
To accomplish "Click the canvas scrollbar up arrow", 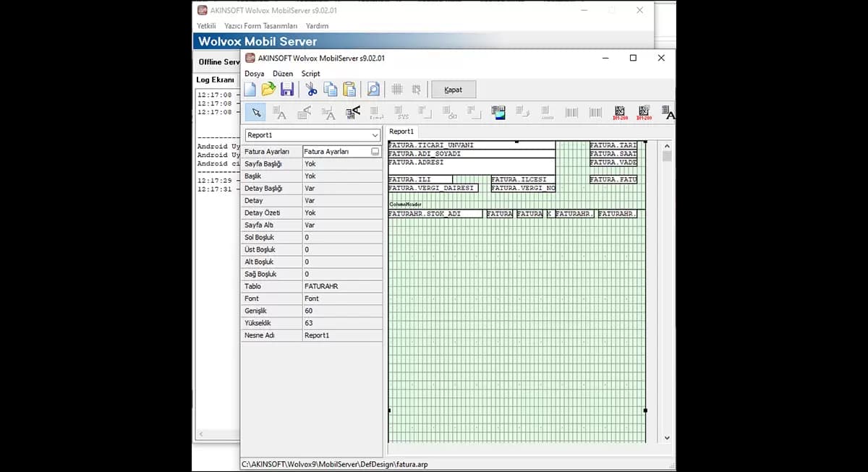I will pos(666,145).
